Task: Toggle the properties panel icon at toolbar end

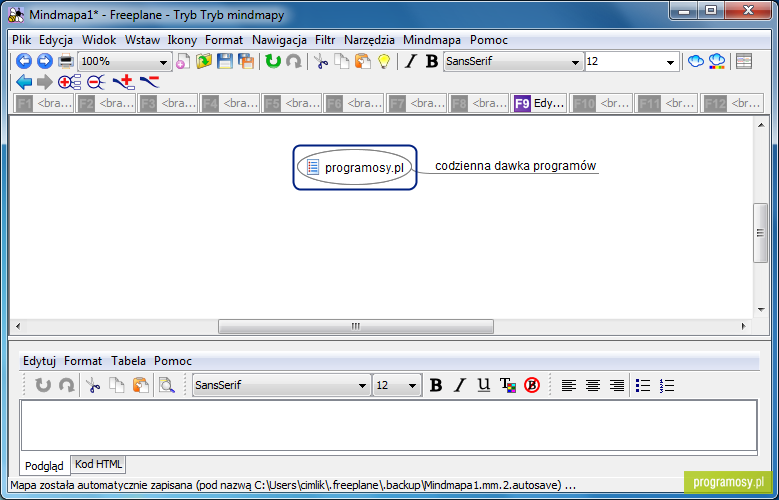Action: (x=744, y=62)
